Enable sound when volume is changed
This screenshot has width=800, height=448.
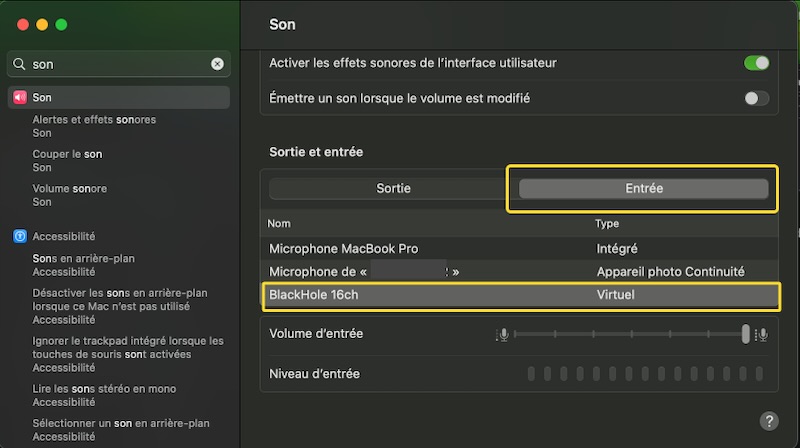tap(756, 98)
